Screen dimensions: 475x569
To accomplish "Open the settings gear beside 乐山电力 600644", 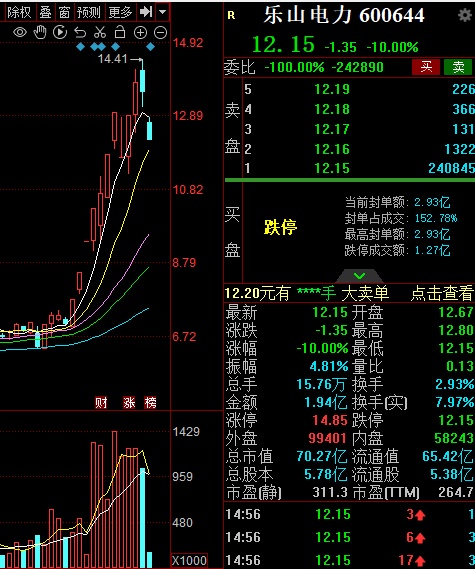I will coord(464,15).
